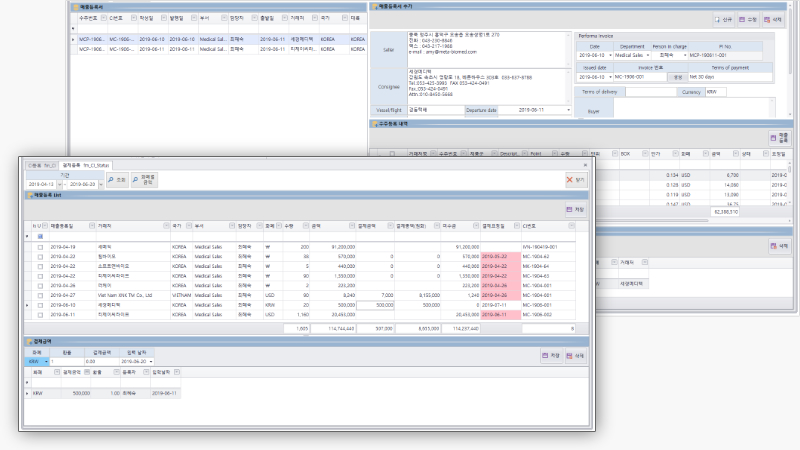Screen dimensions: 800x450
Task: Open period start date 2019-04-13 dropdown
Action: pos(59,184)
